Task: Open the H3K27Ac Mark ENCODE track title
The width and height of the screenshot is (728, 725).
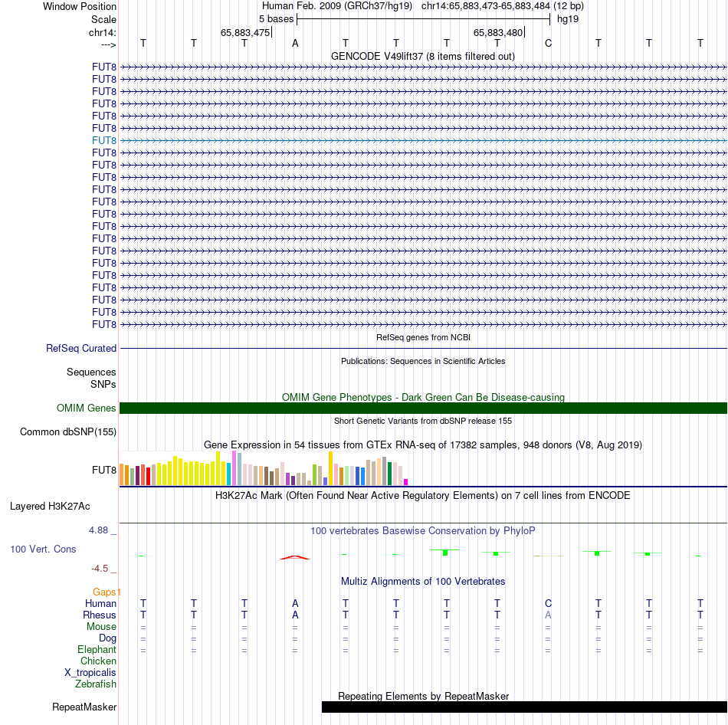Action: [x=423, y=496]
